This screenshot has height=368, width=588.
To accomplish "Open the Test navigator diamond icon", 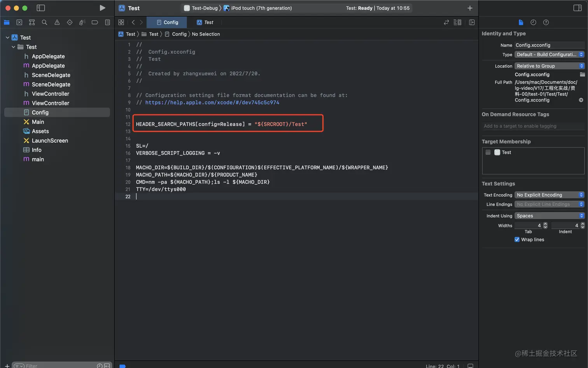I will point(70,23).
